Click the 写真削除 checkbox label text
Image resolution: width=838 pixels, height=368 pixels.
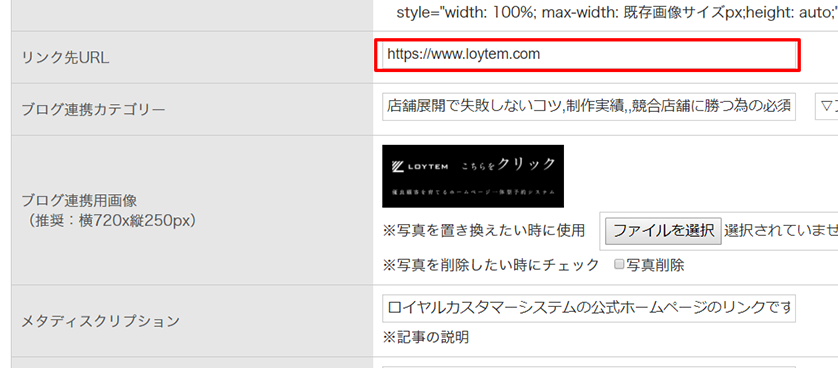655,265
